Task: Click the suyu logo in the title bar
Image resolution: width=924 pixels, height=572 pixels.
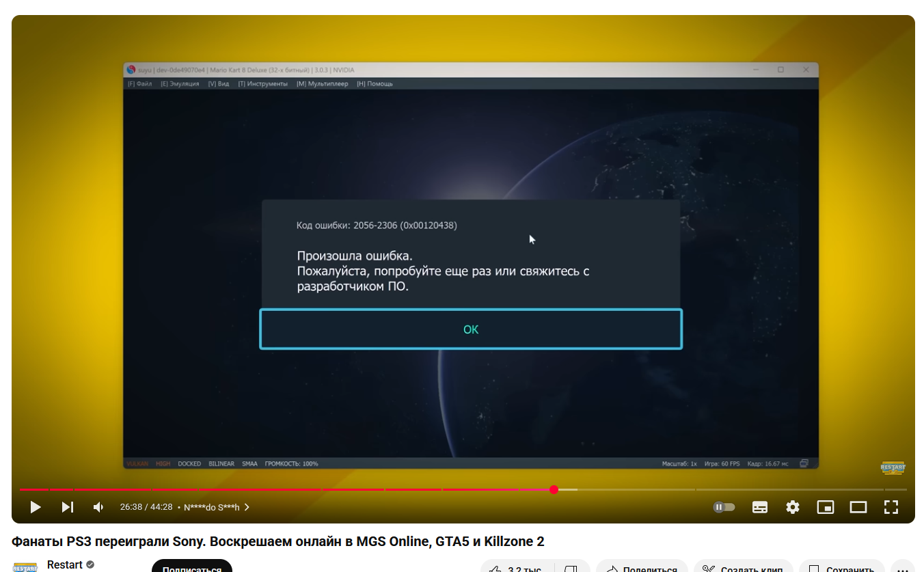Action: tap(131, 70)
